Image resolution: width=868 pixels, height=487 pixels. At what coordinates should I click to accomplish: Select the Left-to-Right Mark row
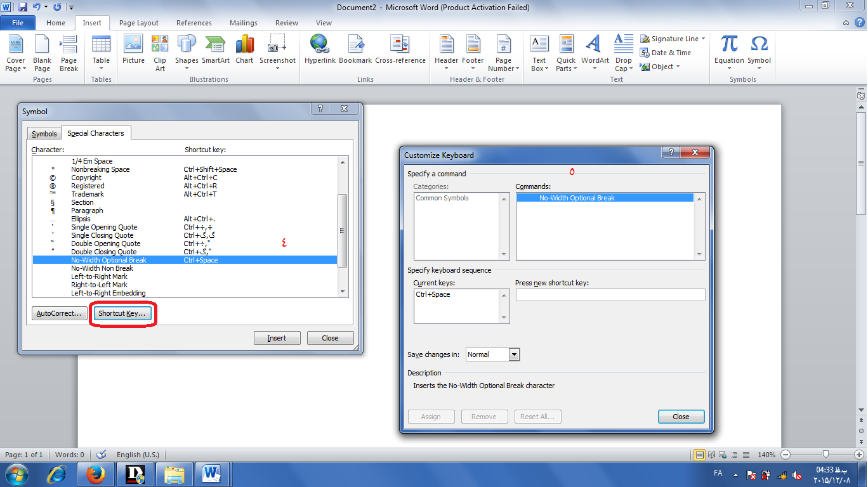185,276
